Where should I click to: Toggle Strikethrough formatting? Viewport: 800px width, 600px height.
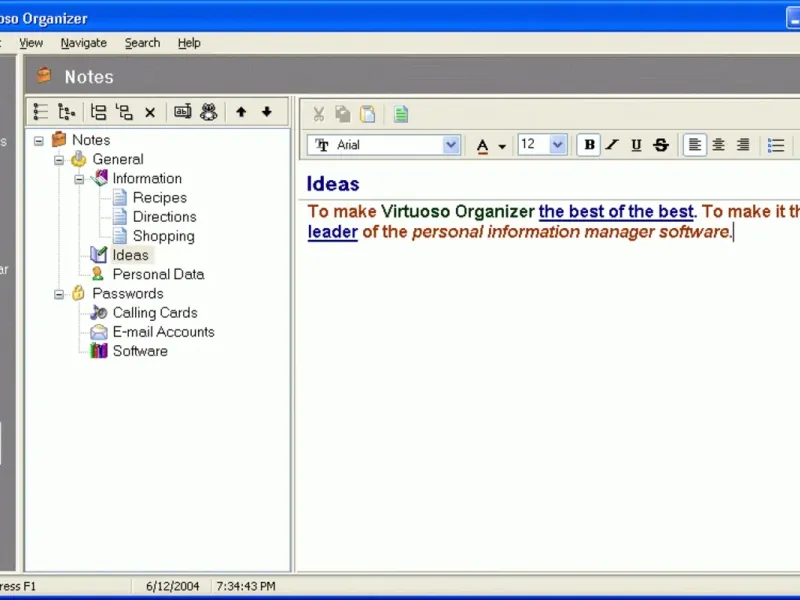(661, 145)
